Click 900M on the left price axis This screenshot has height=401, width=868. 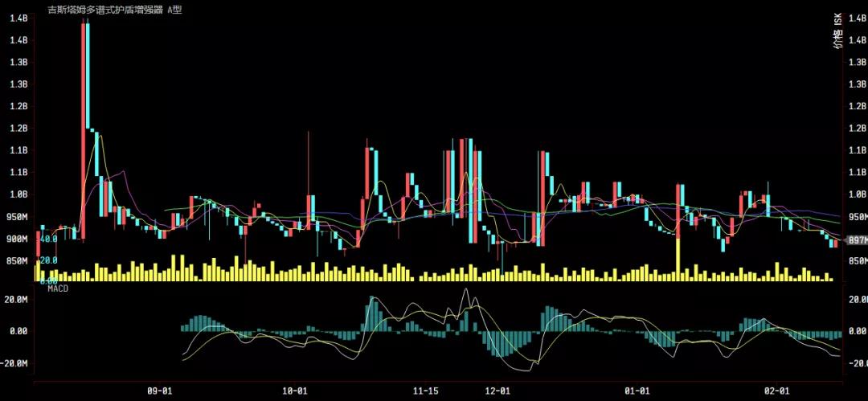coord(16,239)
